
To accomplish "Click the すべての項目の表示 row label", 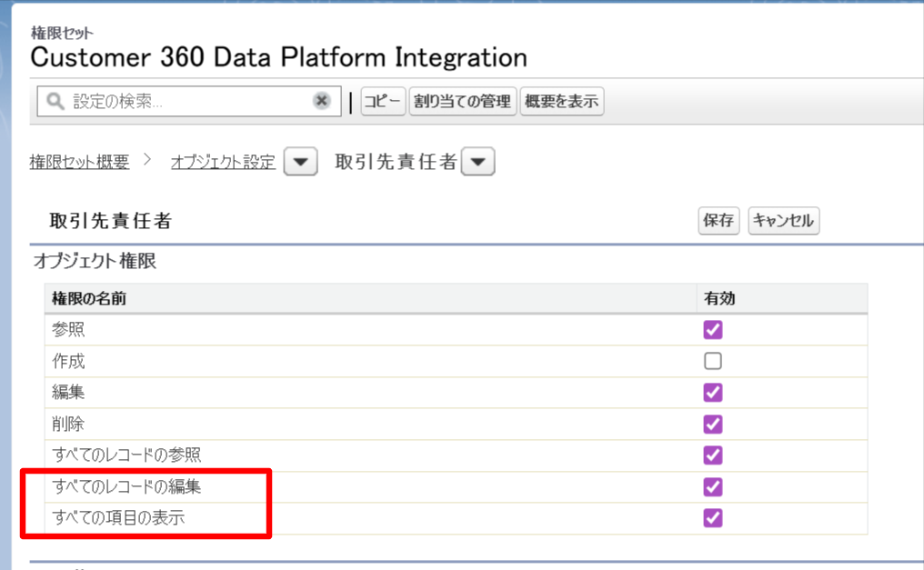I will 118,518.
